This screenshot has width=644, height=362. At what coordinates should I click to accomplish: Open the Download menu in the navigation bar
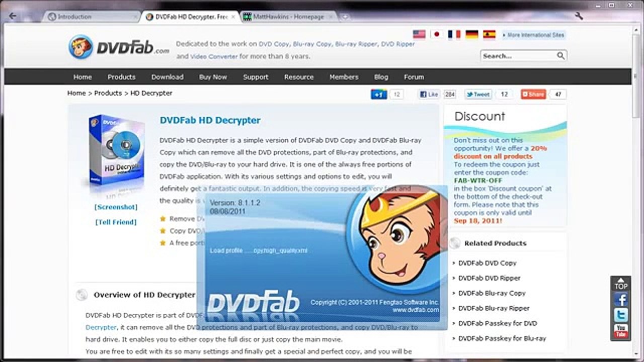tap(168, 77)
